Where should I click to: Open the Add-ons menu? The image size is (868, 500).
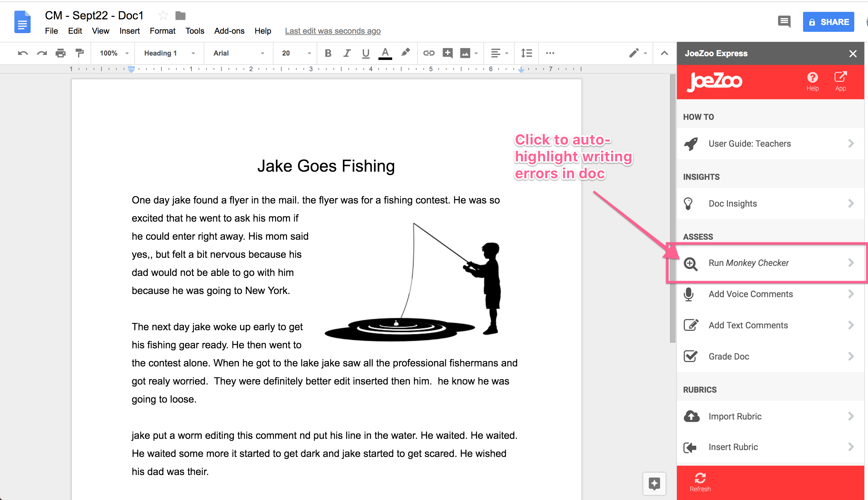point(229,31)
